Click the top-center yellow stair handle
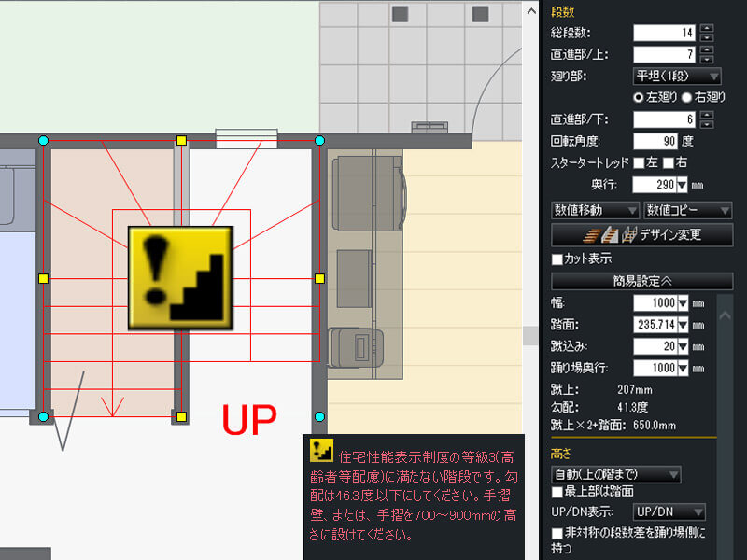Image resolution: width=747 pixels, height=560 pixels. (x=182, y=140)
